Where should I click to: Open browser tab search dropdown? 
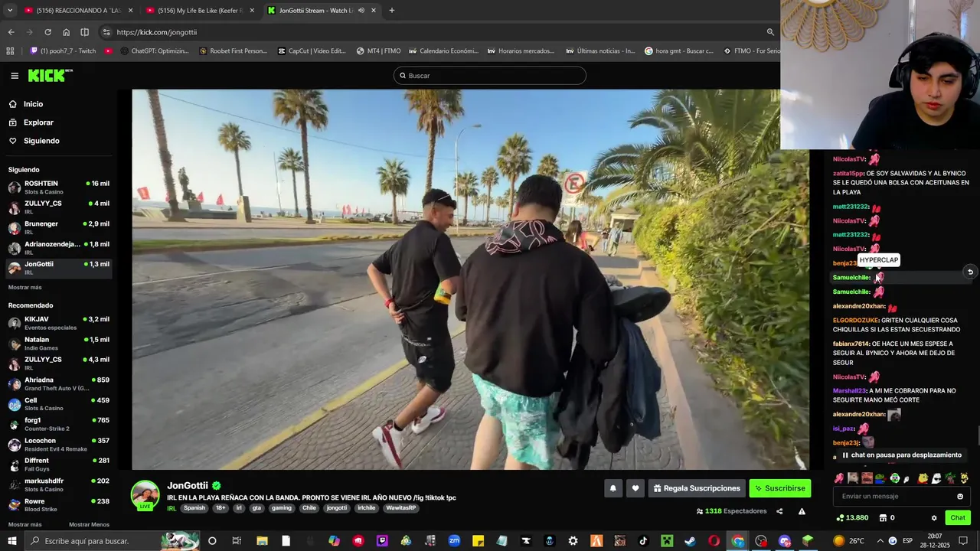(10, 11)
